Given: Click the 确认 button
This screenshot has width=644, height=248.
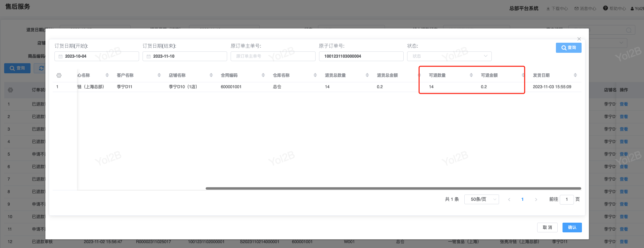Looking at the screenshot, I should (x=572, y=228).
